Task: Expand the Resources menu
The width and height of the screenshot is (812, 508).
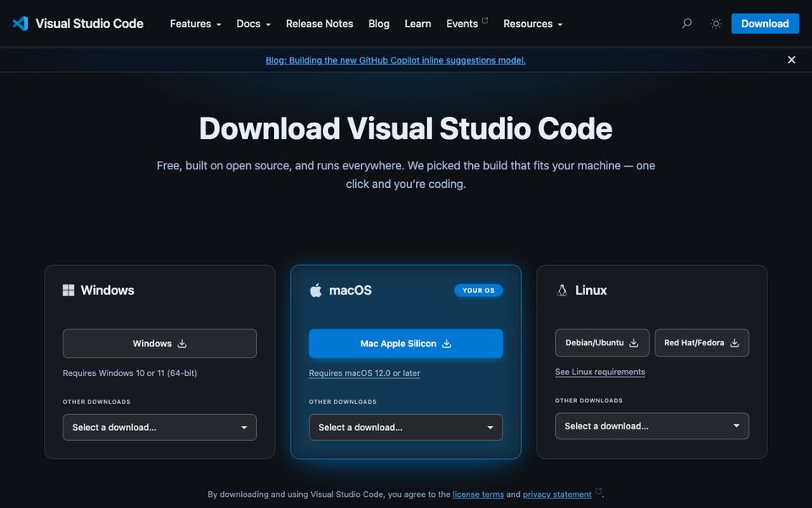Action: click(533, 24)
